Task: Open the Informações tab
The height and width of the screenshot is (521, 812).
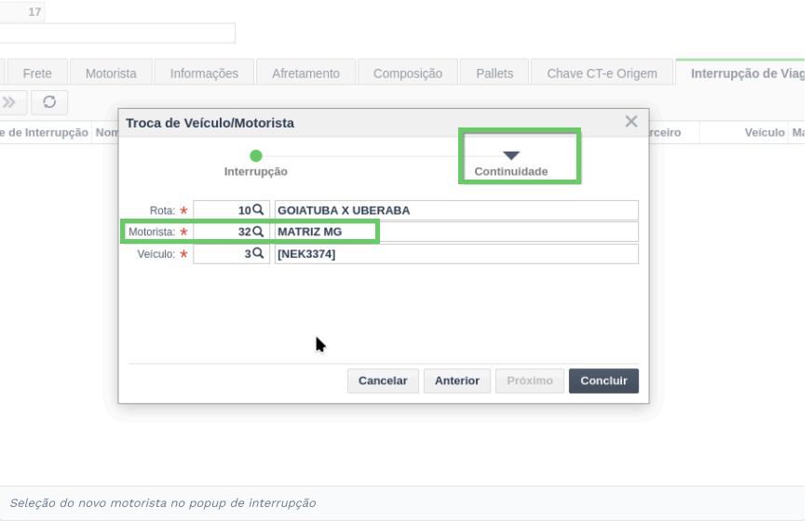Action: tap(204, 73)
